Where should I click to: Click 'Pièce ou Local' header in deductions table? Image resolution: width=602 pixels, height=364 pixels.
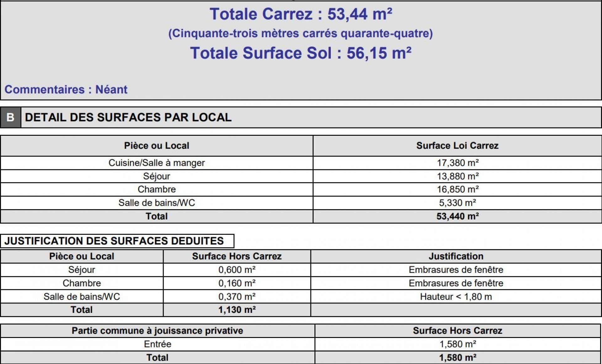[82, 256]
